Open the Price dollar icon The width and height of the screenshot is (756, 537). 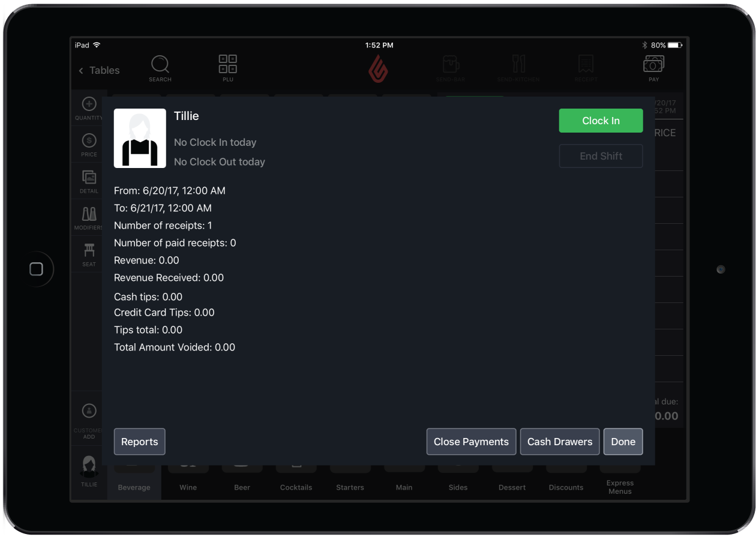(x=89, y=141)
